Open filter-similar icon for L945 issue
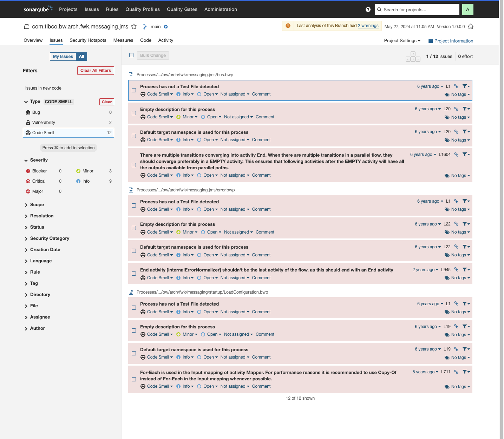 point(466,270)
